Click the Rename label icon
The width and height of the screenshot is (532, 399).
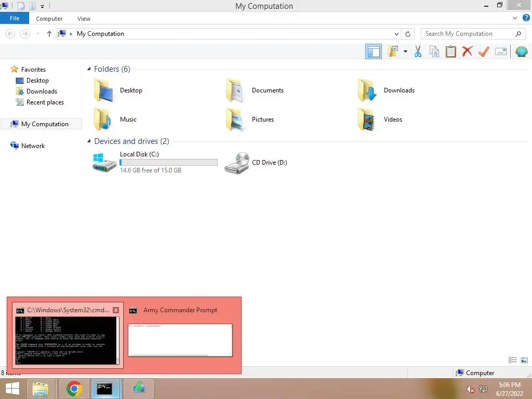(x=501, y=51)
